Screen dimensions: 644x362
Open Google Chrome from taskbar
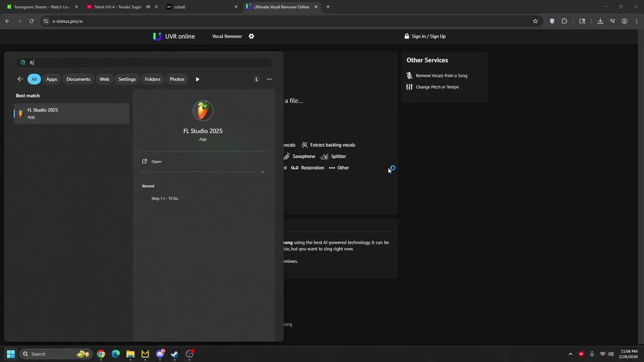click(x=101, y=354)
